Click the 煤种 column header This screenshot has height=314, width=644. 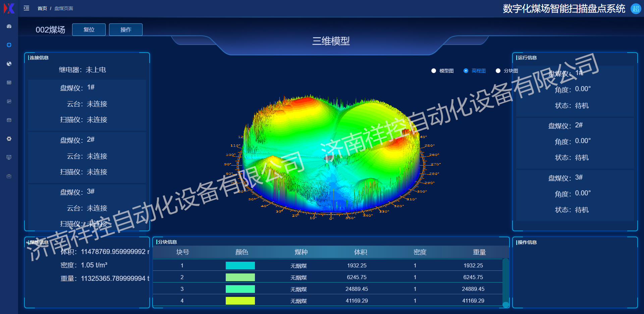301,252
